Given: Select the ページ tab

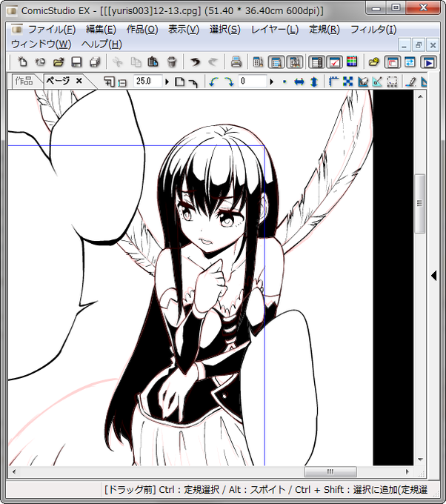Looking at the screenshot, I should [x=58, y=81].
